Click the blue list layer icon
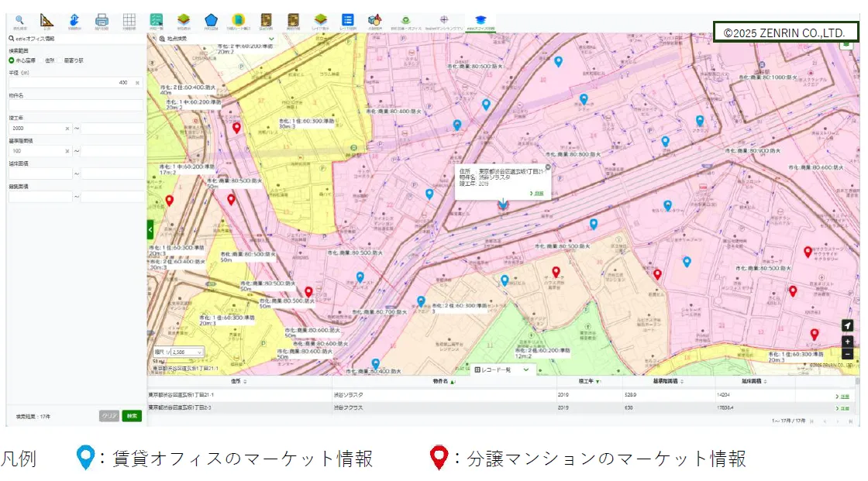The image size is (868, 481). coord(348,19)
